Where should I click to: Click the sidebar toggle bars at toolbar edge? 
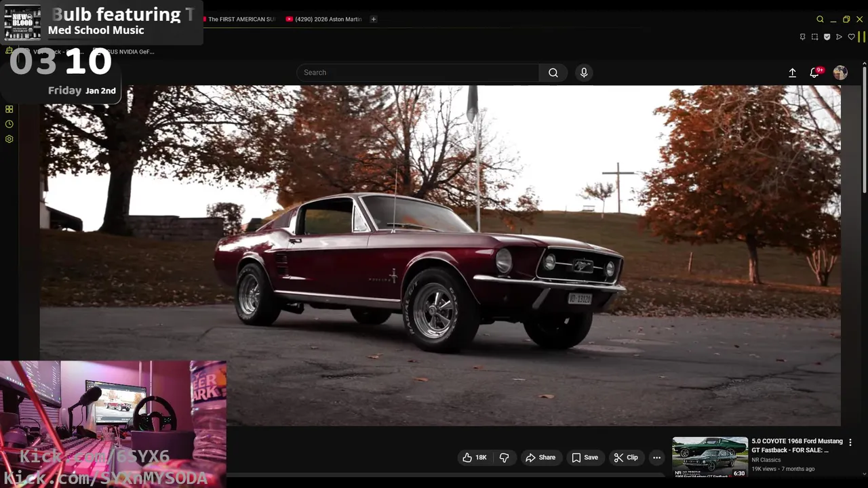coord(862,37)
